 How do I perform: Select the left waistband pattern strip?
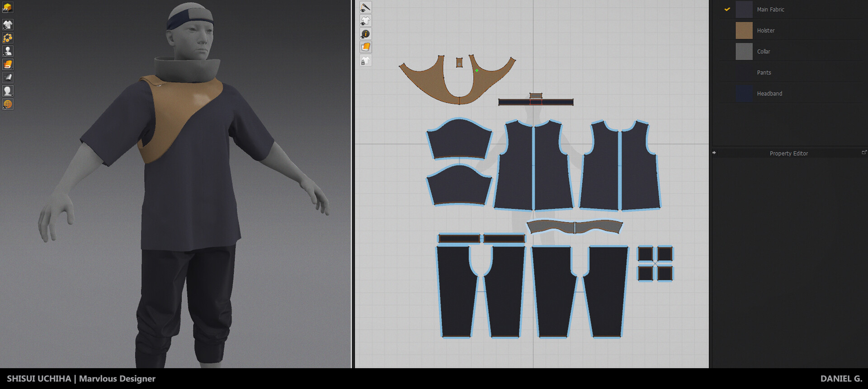tap(459, 239)
